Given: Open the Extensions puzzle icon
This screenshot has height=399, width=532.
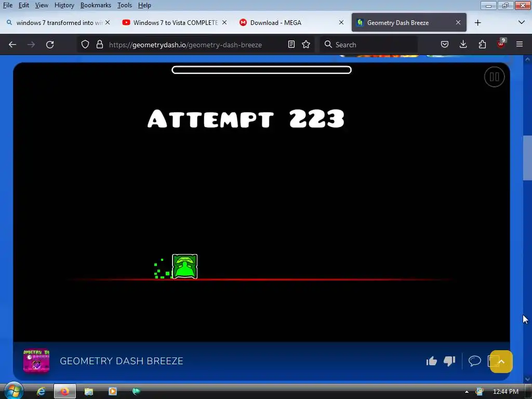Looking at the screenshot, I should [482, 45].
